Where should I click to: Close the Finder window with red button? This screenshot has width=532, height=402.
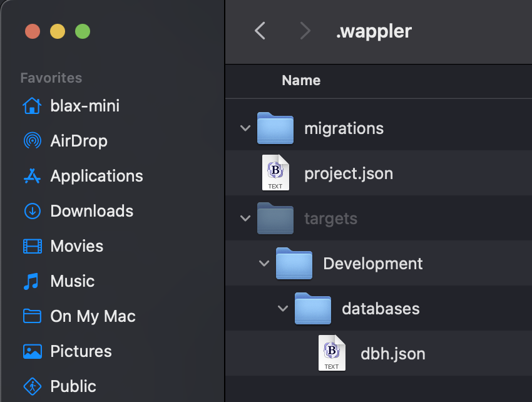pyautogui.click(x=33, y=31)
